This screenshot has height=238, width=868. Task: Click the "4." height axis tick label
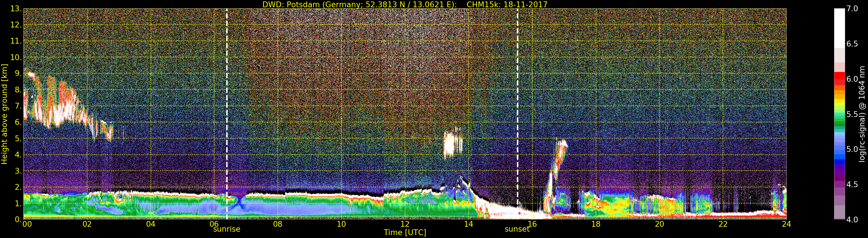click(18, 155)
